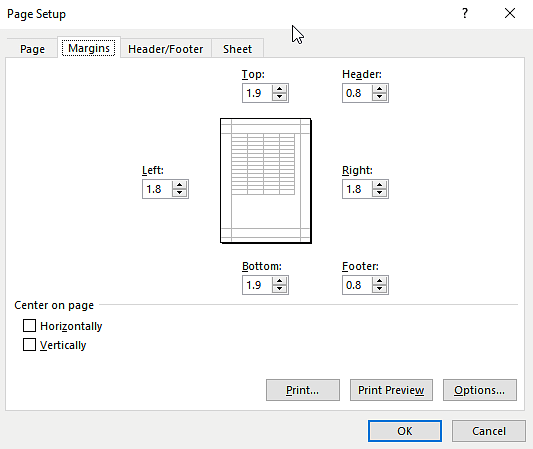Viewport: 533px width, 449px height.
Task: Switch to the Header/Footer tab
Action: [x=166, y=49]
